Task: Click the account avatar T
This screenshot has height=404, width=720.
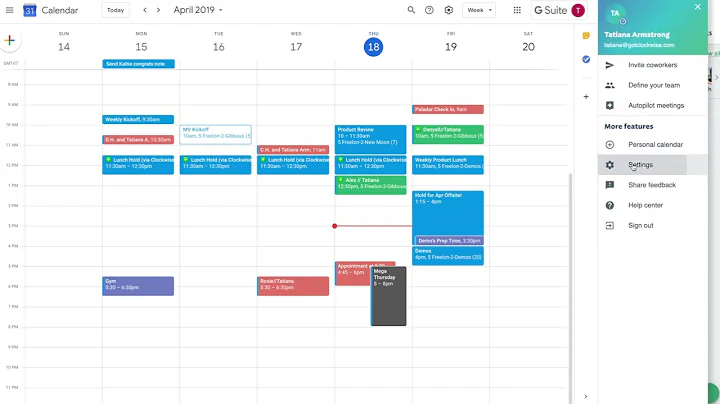Action: [x=578, y=10]
